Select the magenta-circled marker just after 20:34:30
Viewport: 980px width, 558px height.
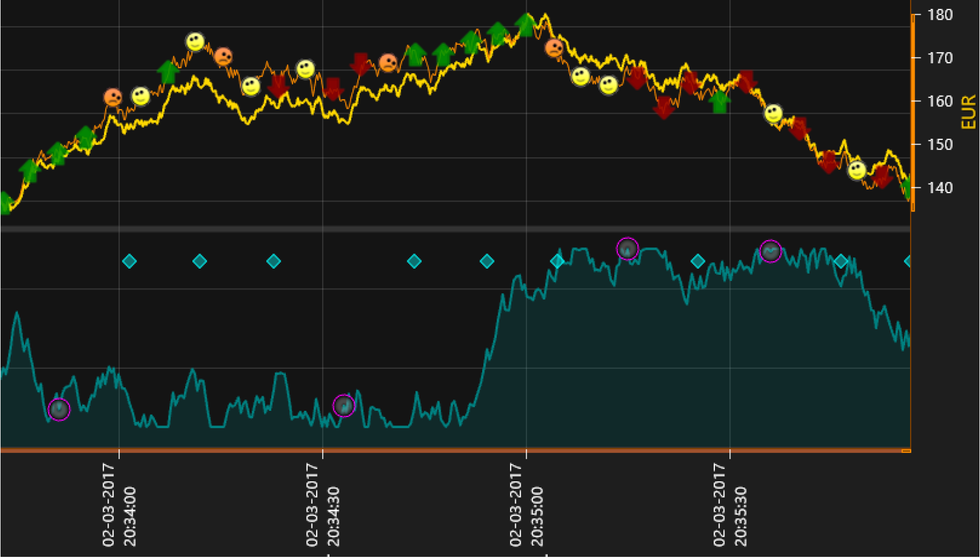(x=344, y=406)
